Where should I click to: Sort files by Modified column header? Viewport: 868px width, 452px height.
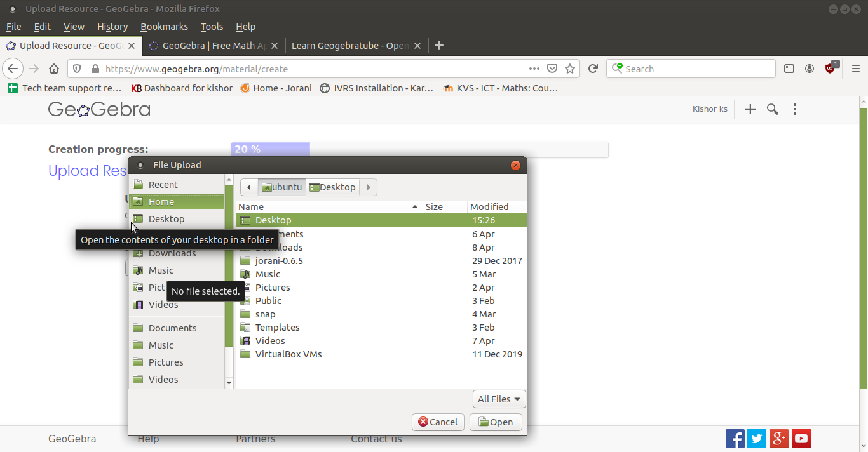(x=497, y=207)
